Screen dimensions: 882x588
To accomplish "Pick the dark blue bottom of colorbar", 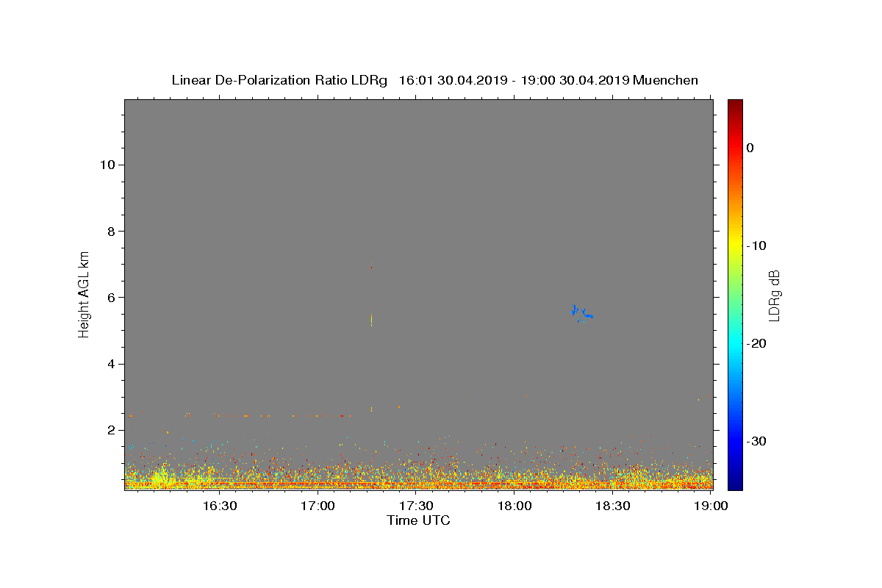I will pyautogui.click(x=735, y=484).
